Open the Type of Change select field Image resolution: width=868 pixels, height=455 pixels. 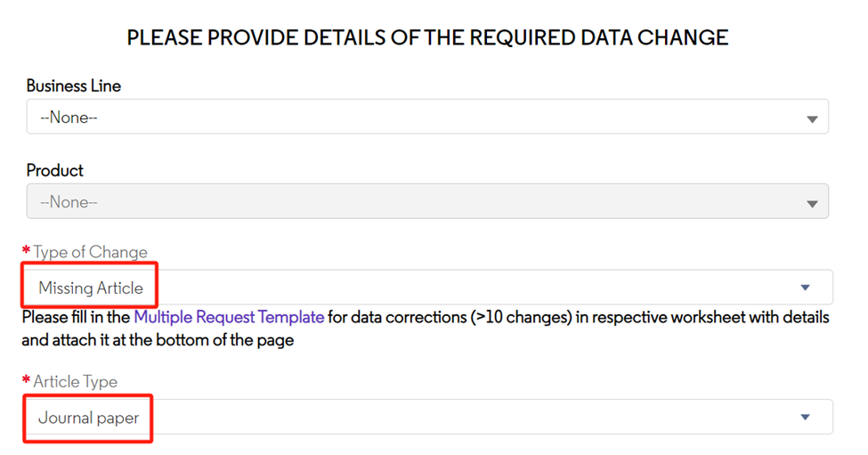[427, 287]
